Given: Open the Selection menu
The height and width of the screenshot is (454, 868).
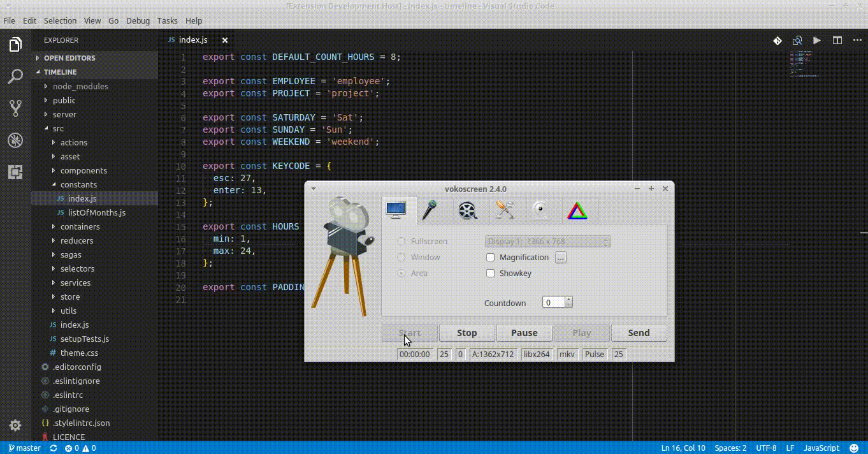Looking at the screenshot, I should (x=60, y=20).
